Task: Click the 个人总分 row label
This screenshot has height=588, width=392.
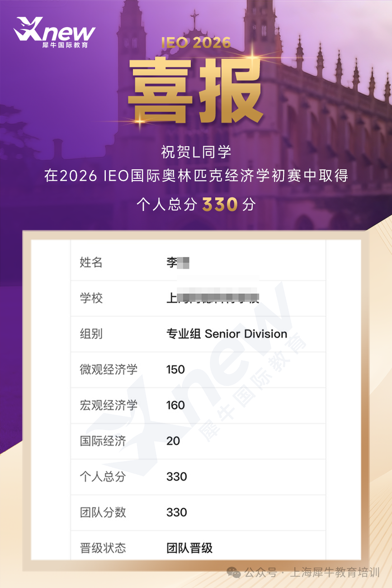Action: (103, 477)
